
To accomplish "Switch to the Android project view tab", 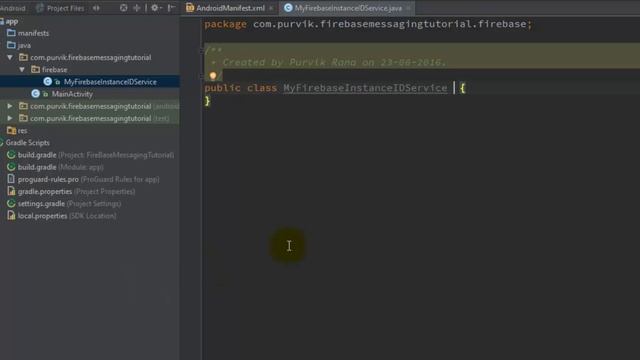I will [13, 8].
